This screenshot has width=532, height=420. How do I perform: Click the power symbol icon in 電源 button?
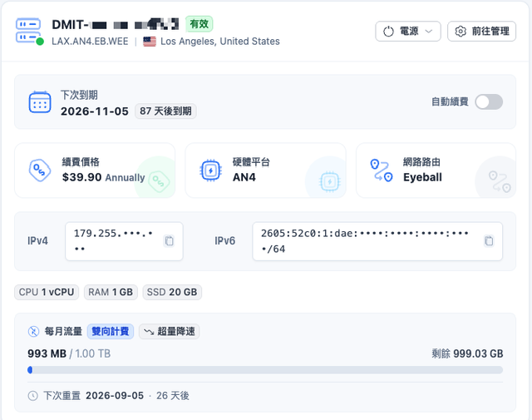coord(388,32)
